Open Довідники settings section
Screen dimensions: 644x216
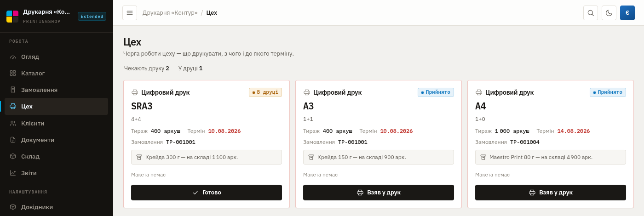tap(56, 207)
